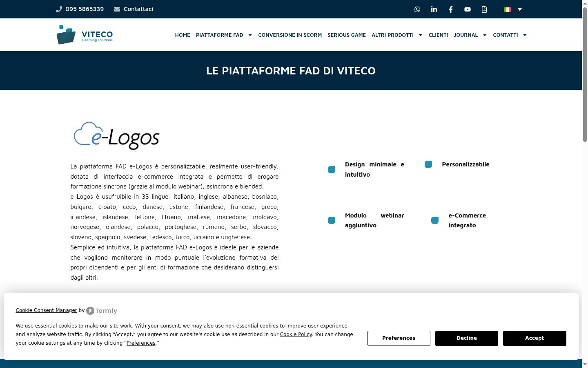Click the scrollbar down arrow

(585, 364)
